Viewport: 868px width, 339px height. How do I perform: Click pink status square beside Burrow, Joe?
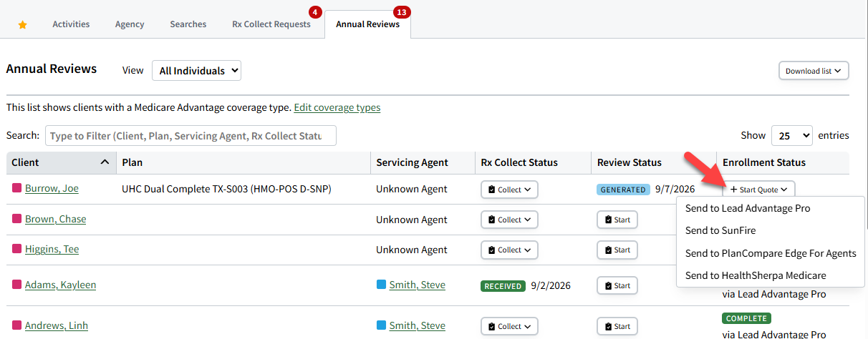pyautogui.click(x=16, y=189)
